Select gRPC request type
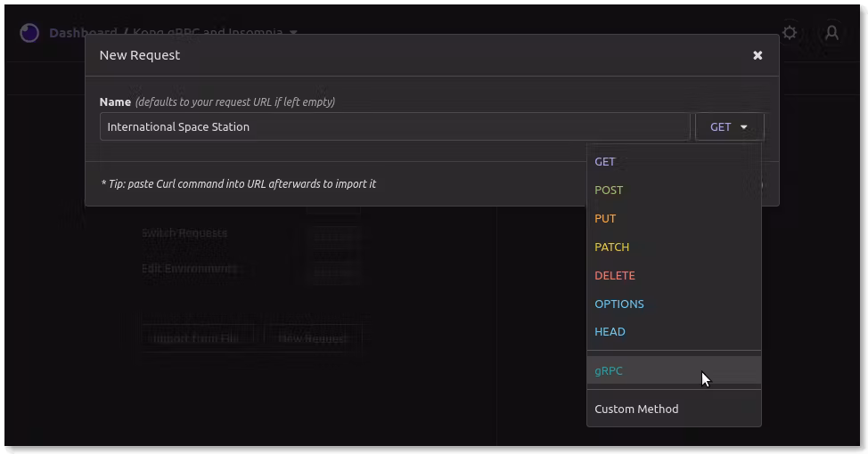Screen dimensions: 868x454 pos(609,371)
